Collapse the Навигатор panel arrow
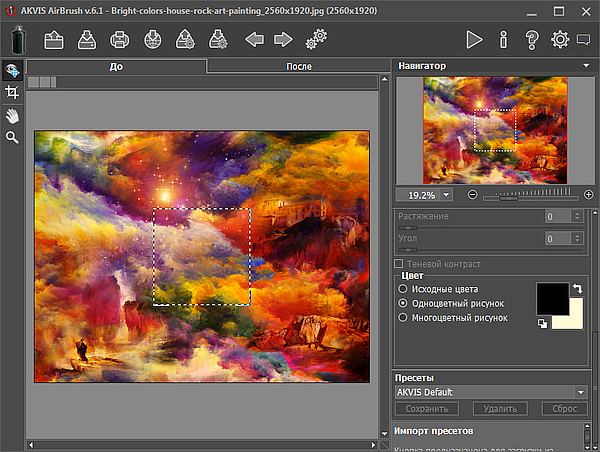Image resolution: width=600 pixels, height=452 pixels. pyautogui.click(x=585, y=66)
